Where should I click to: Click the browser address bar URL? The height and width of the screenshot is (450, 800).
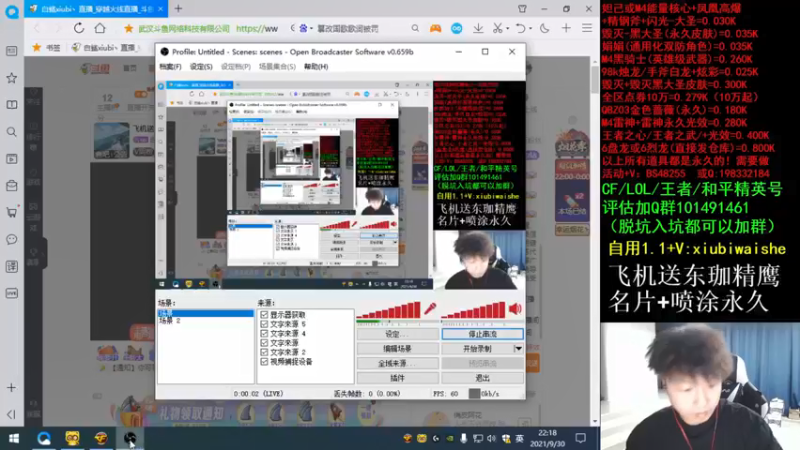click(257, 29)
